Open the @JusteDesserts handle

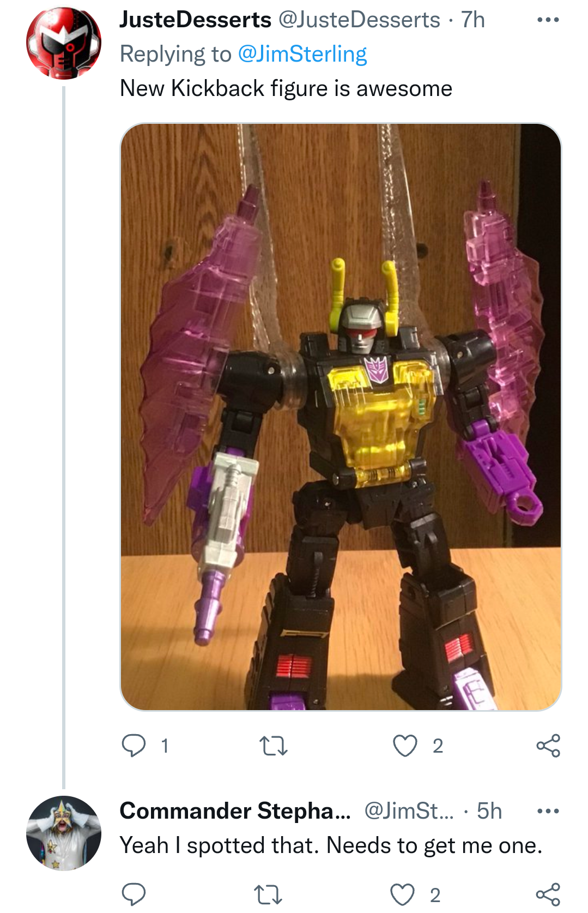[x=359, y=20]
